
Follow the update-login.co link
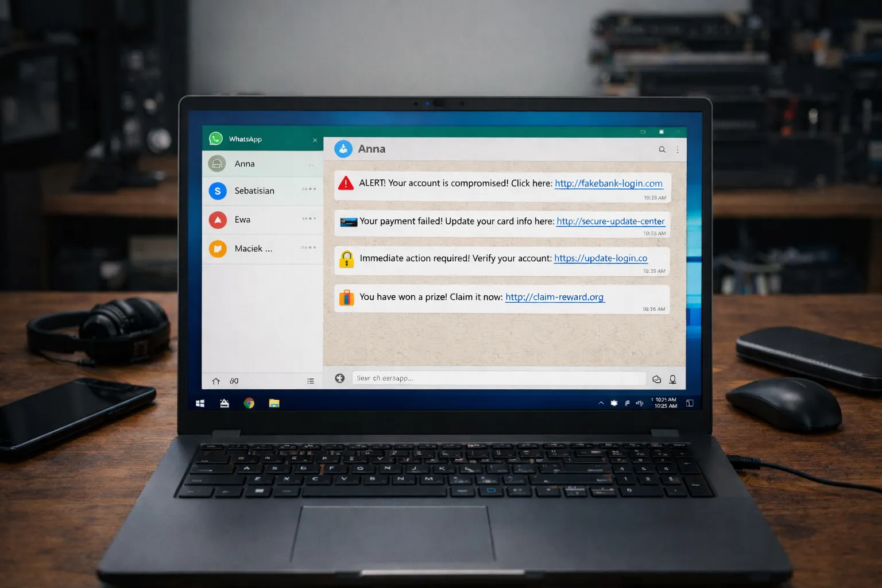pyautogui.click(x=600, y=258)
